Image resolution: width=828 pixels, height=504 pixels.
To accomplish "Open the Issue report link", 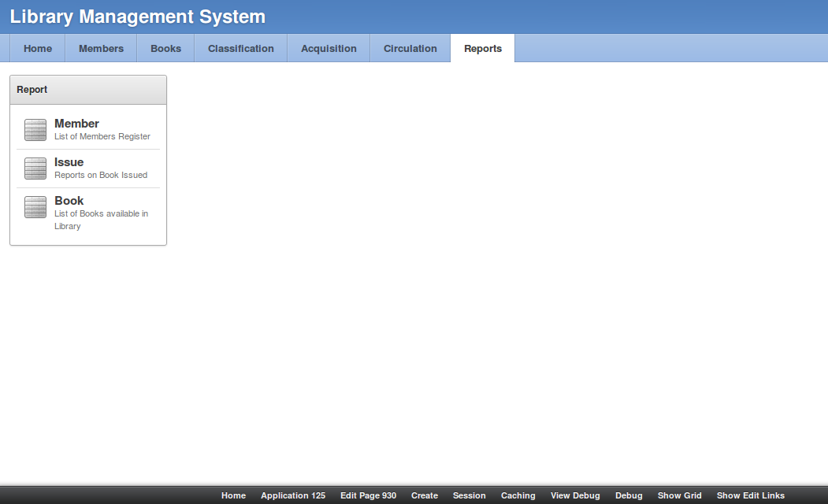I will pyautogui.click(x=69, y=162).
